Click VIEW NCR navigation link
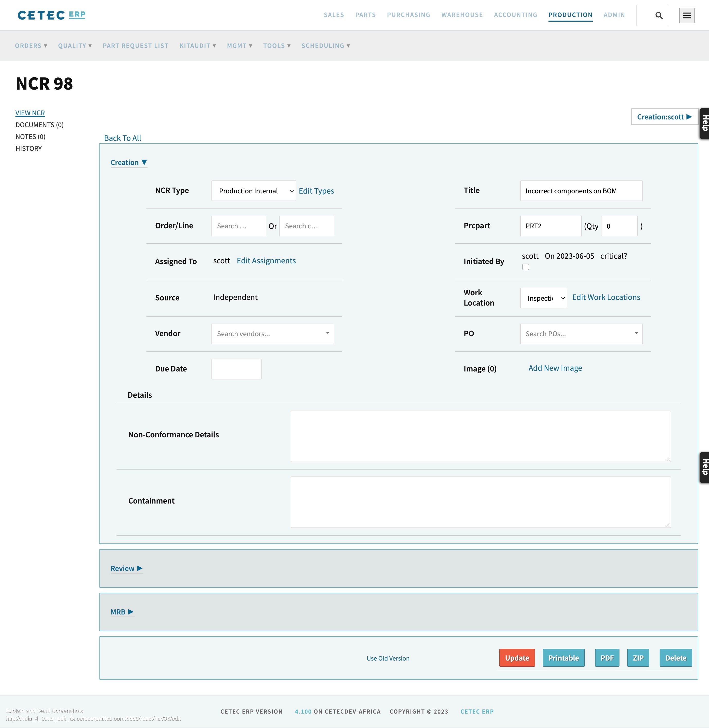The image size is (709, 728). [x=30, y=112]
